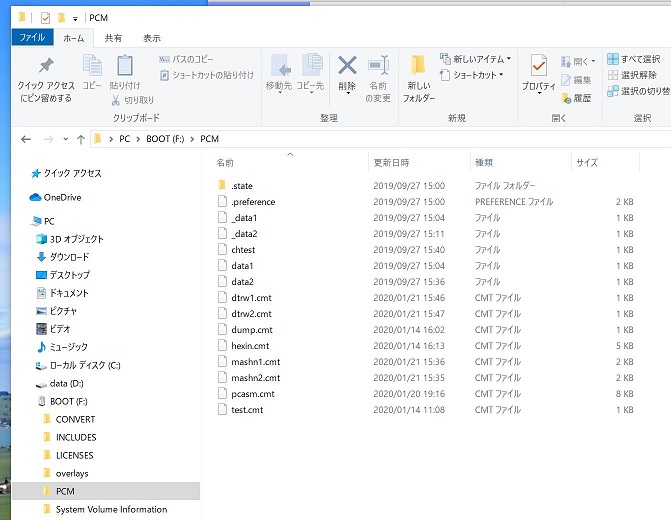Click Paste Shortcut (ショートカットの貼り付け)
The width and height of the screenshot is (671, 520).
point(207,75)
